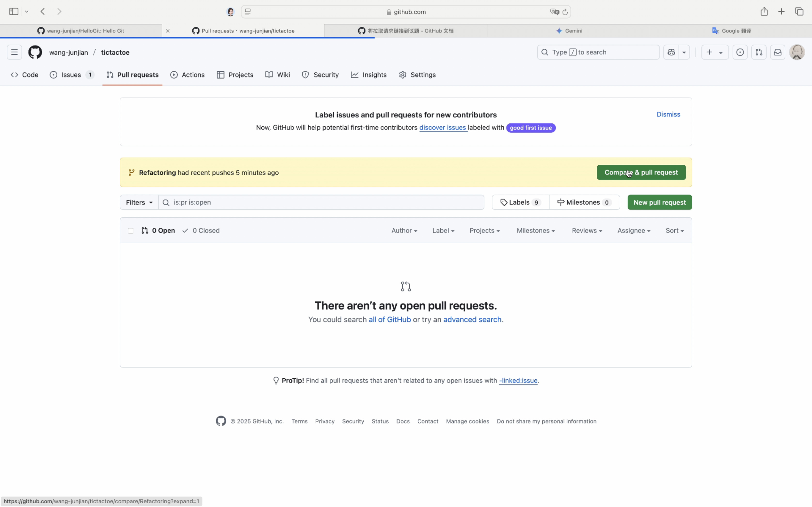The image size is (812, 507).
Task: Open the Copilot chat icon
Action: pyautogui.click(x=671, y=52)
